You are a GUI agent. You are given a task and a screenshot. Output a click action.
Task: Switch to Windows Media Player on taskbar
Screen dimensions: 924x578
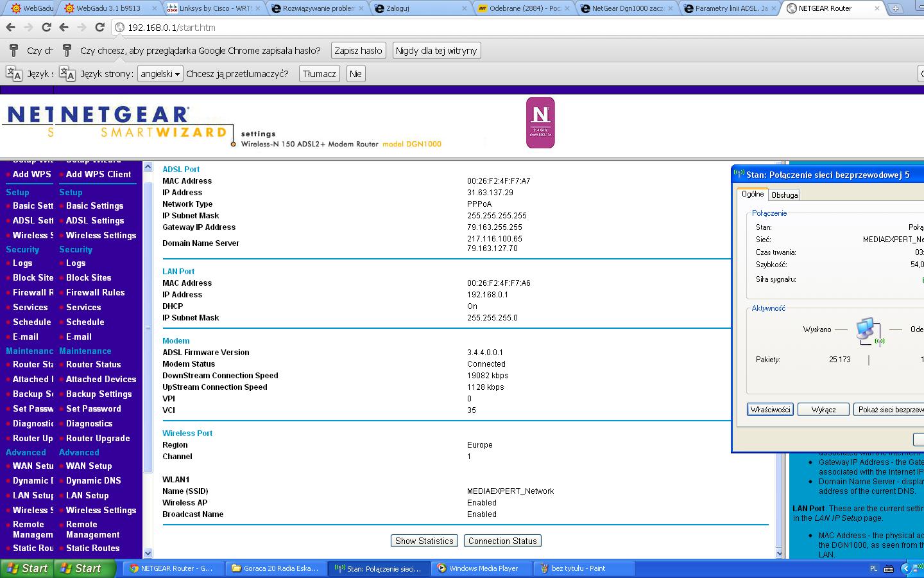(483, 568)
